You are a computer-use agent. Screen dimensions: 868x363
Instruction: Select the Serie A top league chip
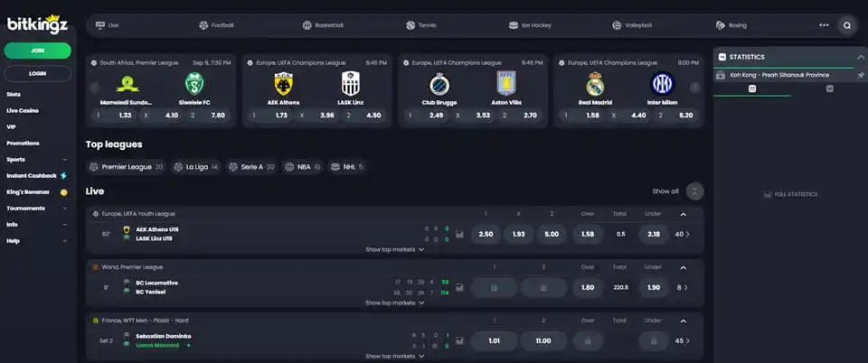tap(252, 167)
